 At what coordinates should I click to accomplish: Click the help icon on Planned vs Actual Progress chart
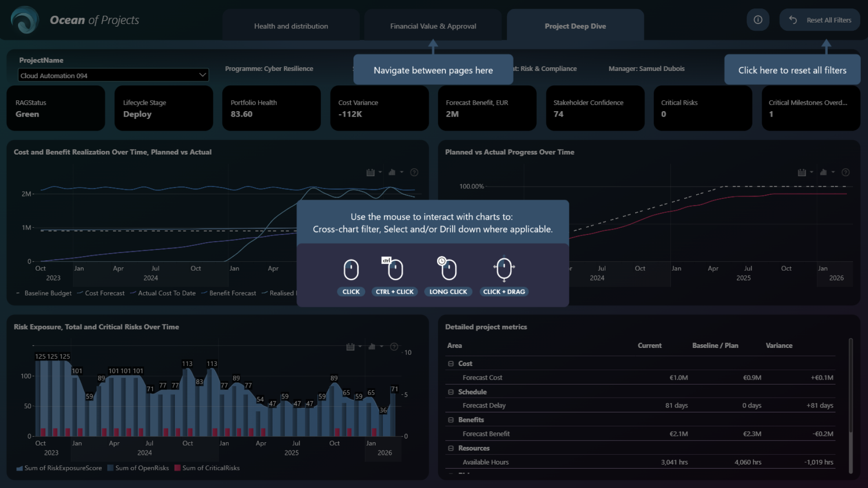tap(845, 172)
